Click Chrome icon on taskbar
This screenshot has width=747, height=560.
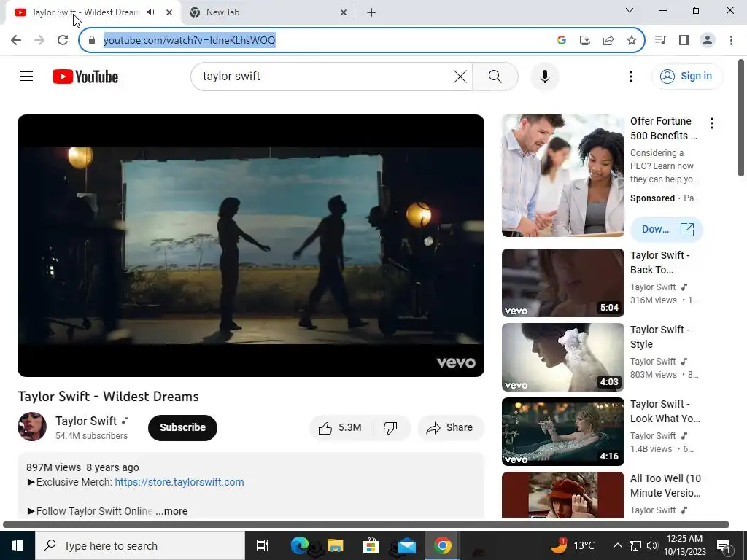pos(443,545)
